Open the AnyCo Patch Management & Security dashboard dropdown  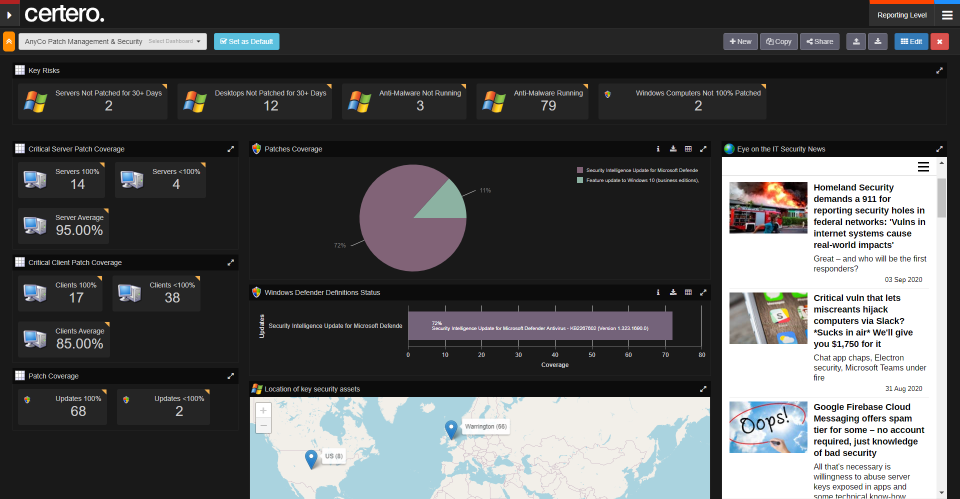tap(113, 41)
